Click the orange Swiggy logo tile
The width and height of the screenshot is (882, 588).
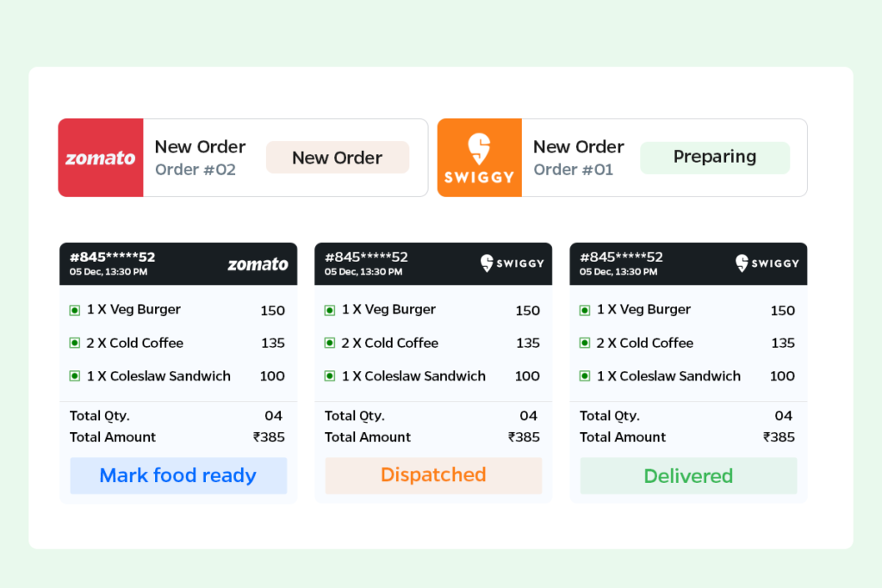click(479, 158)
